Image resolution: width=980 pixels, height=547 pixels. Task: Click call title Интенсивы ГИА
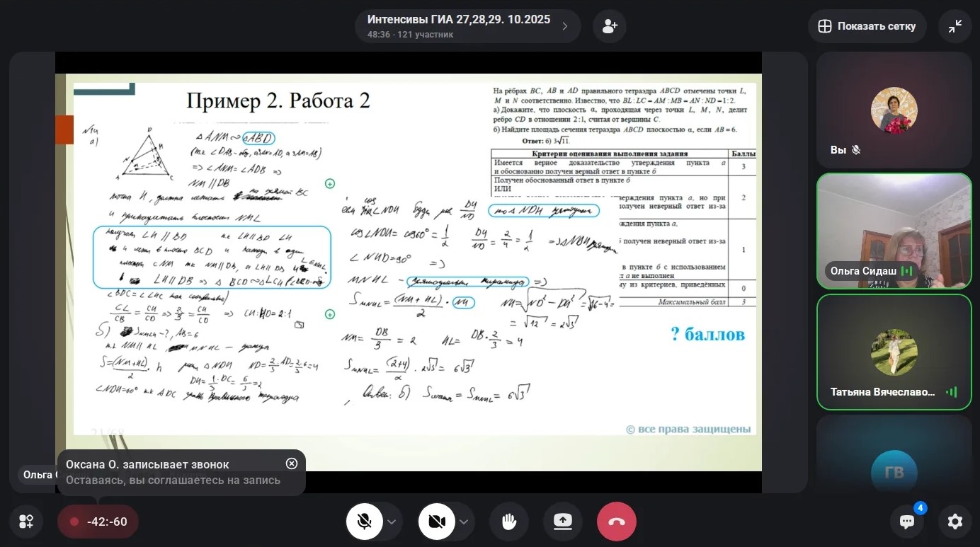(458, 20)
